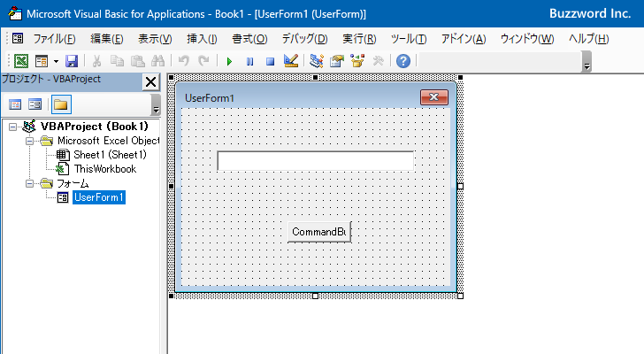Image resolution: width=644 pixels, height=354 pixels.
Task: Collapse the Microsoft Excel Objects folder
Action: coord(29,141)
